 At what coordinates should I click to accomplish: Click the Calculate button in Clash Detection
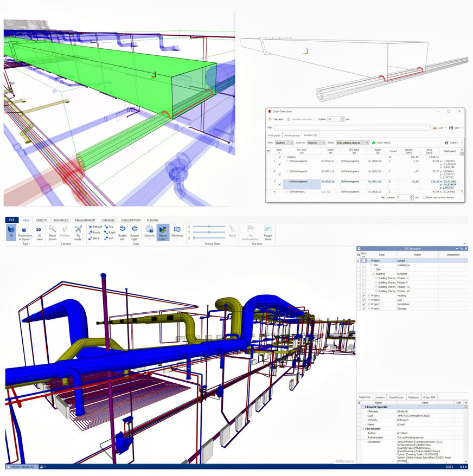click(276, 119)
